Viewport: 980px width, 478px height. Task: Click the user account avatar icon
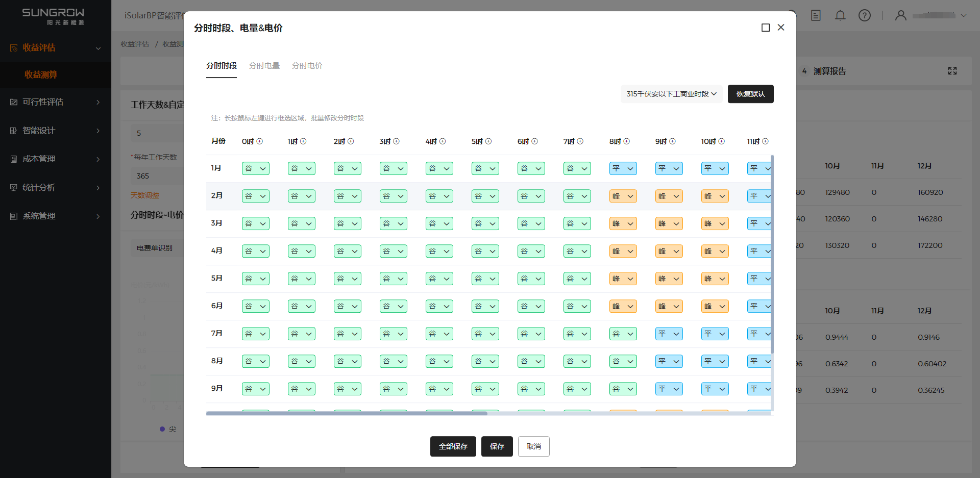coord(901,15)
